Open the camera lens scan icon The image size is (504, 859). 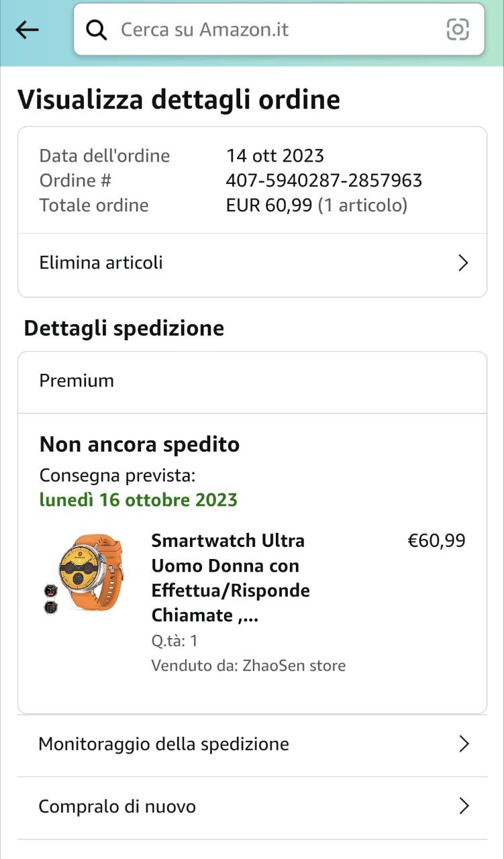click(458, 30)
